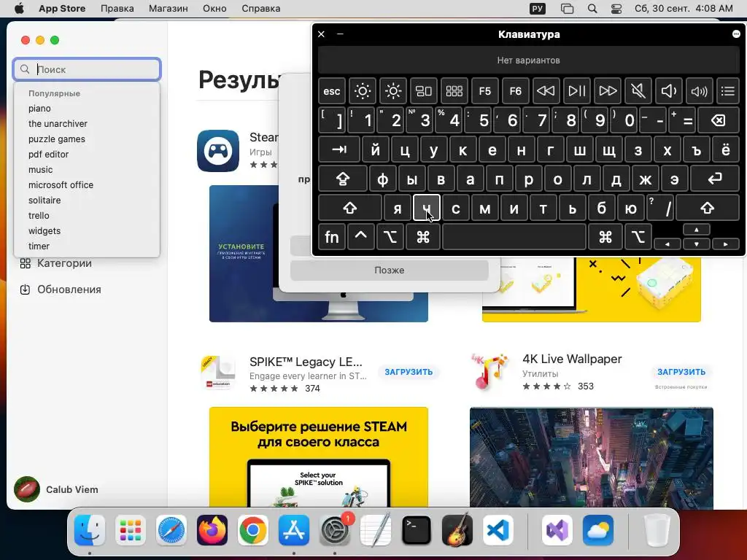The width and height of the screenshot is (747, 560).
Task: Click the Поиск search field
Action: (x=88, y=69)
